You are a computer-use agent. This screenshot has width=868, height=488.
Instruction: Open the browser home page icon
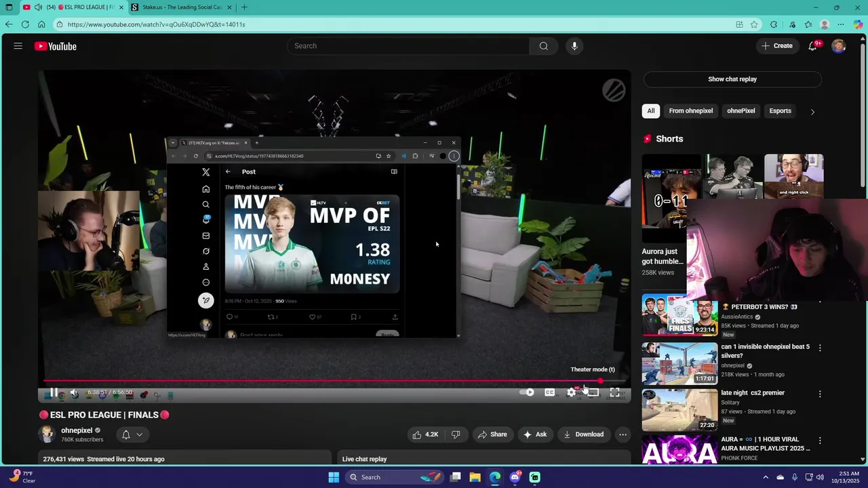click(41, 24)
